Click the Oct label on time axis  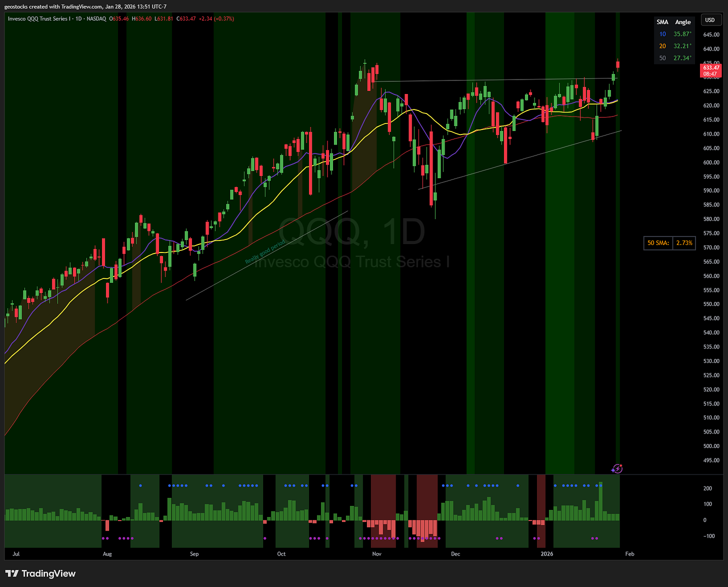coord(281,553)
